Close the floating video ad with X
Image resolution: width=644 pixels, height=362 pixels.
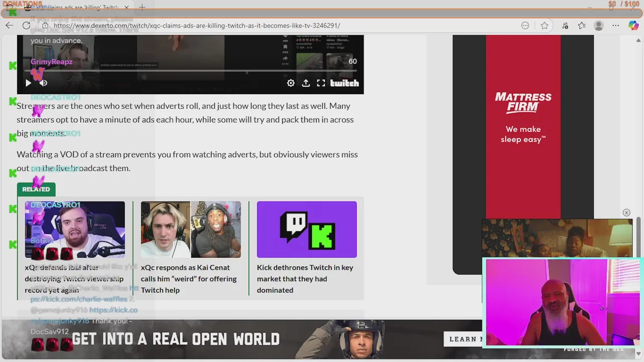pyautogui.click(x=626, y=213)
